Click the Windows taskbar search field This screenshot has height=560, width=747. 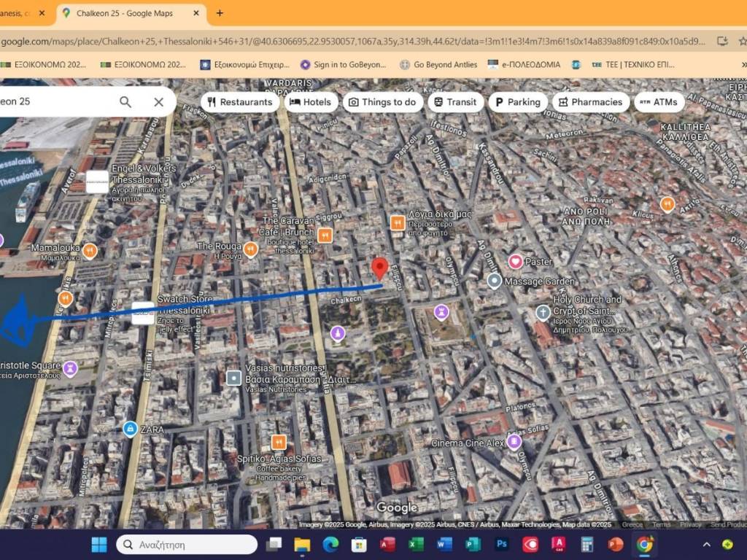coord(187,545)
